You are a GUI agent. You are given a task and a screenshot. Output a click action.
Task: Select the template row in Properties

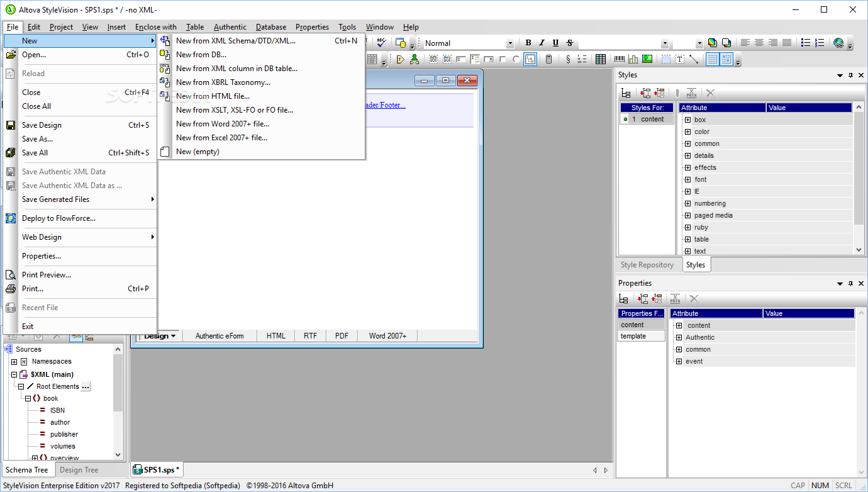(x=641, y=336)
